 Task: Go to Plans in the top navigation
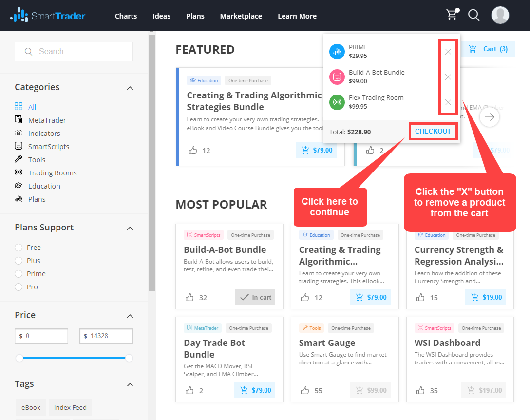tap(195, 16)
